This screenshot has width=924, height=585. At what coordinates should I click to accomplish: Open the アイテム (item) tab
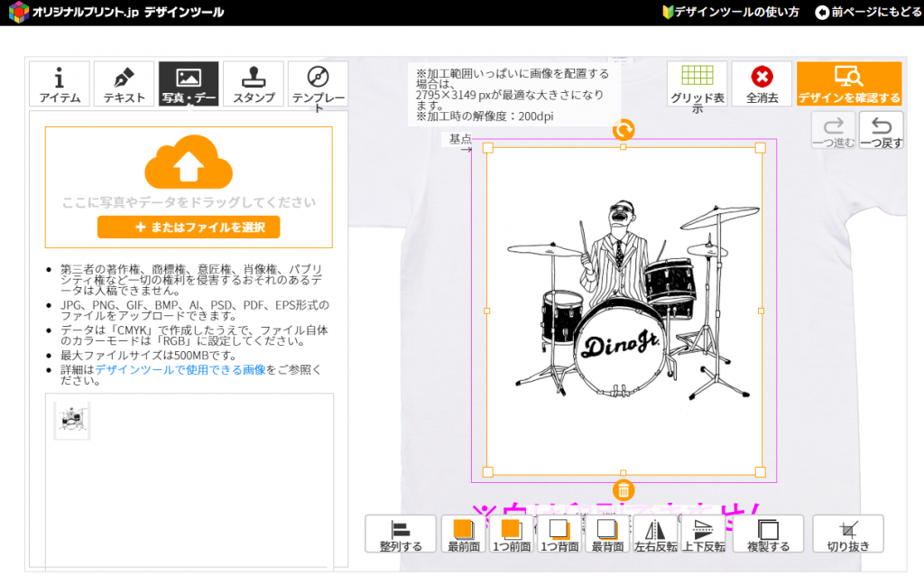tap(60, 84)
